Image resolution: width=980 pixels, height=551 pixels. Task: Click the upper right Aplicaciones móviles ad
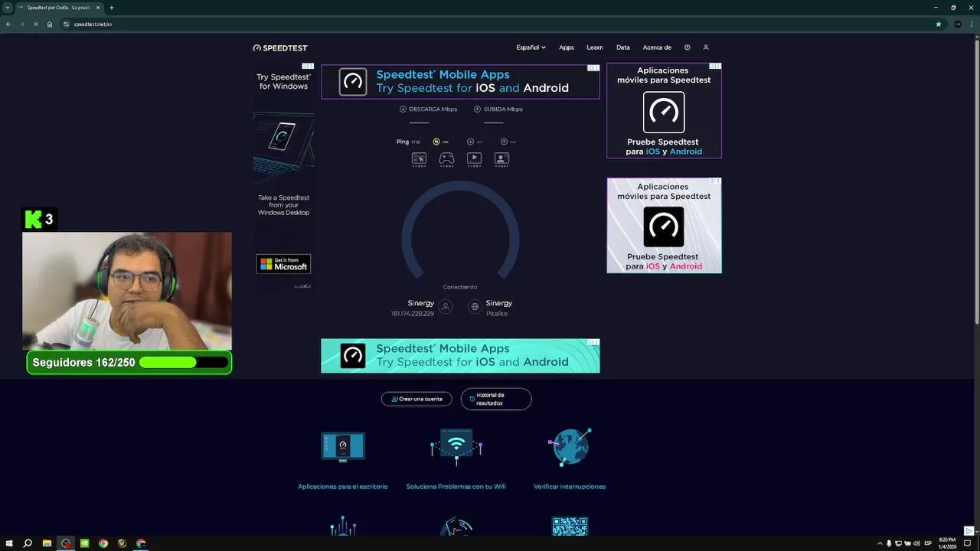[x=664, y=110]
